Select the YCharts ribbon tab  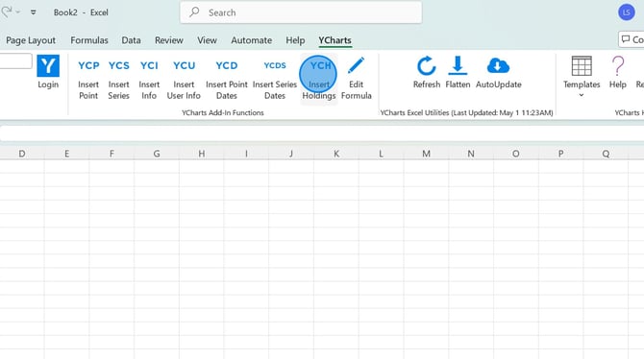click(334, 40)
